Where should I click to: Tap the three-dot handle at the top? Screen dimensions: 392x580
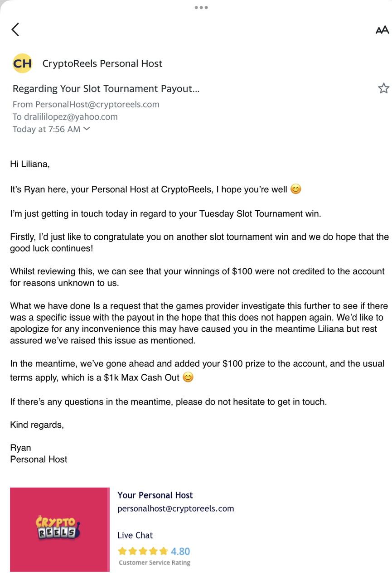201,7
